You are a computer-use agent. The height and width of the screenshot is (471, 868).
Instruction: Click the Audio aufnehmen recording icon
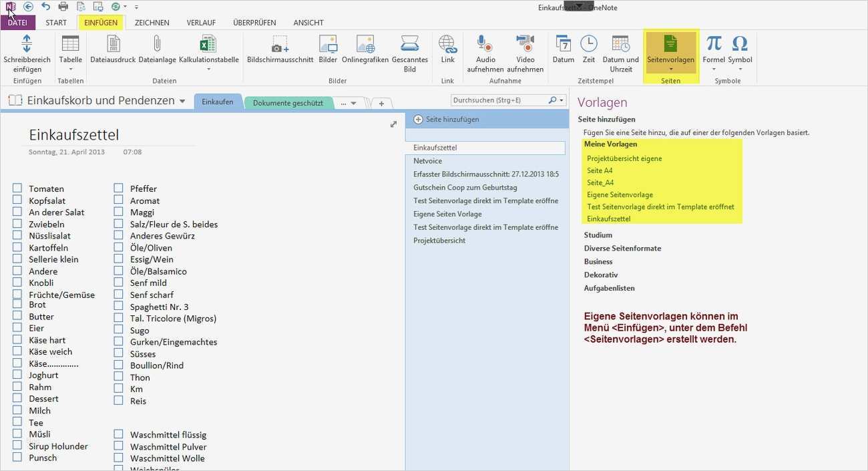(485, 47)
